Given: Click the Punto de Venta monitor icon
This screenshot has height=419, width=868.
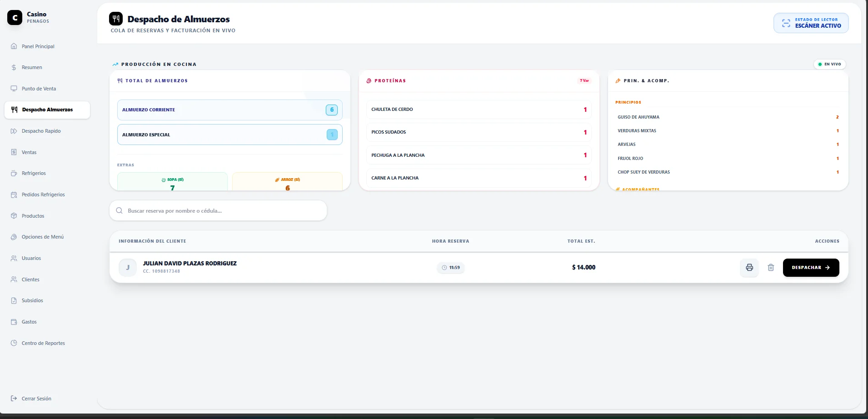Looking at the screenshot, I should [14, 89].
